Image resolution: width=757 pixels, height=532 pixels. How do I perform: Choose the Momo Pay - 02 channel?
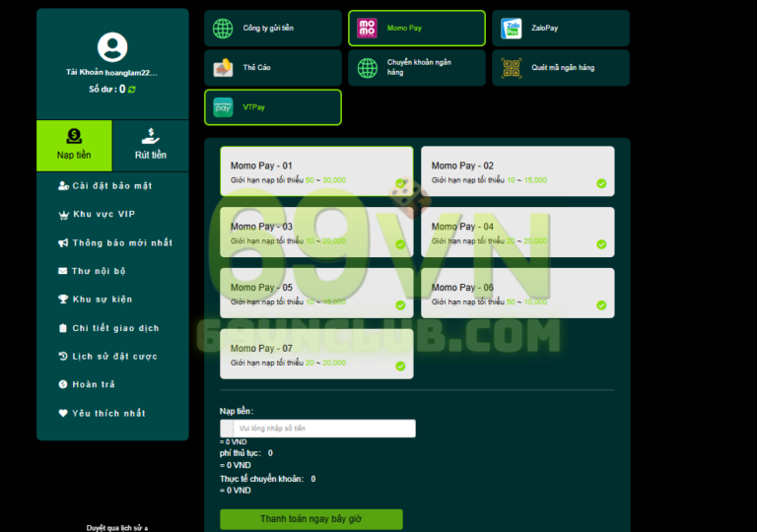tap(517, 171)
